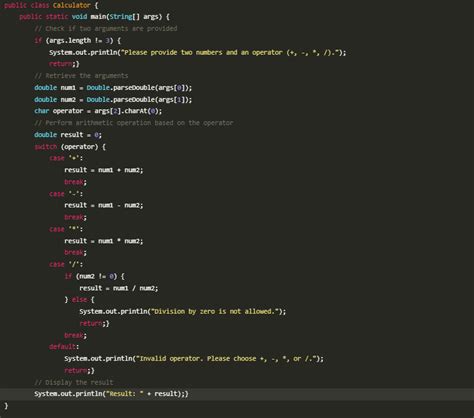Click the comment "Display the result"

click(74, 382)
